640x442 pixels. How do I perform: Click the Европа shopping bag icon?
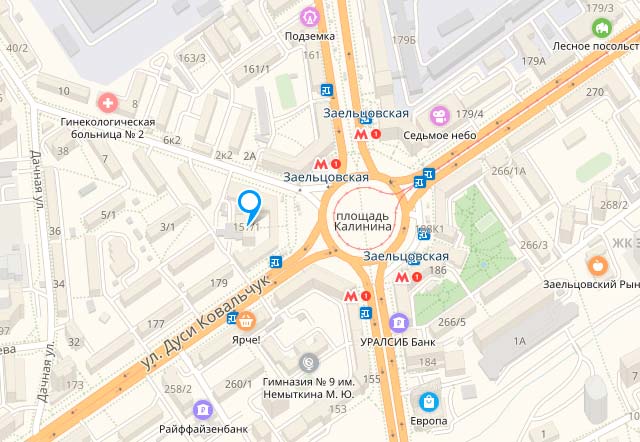point(429,402)
